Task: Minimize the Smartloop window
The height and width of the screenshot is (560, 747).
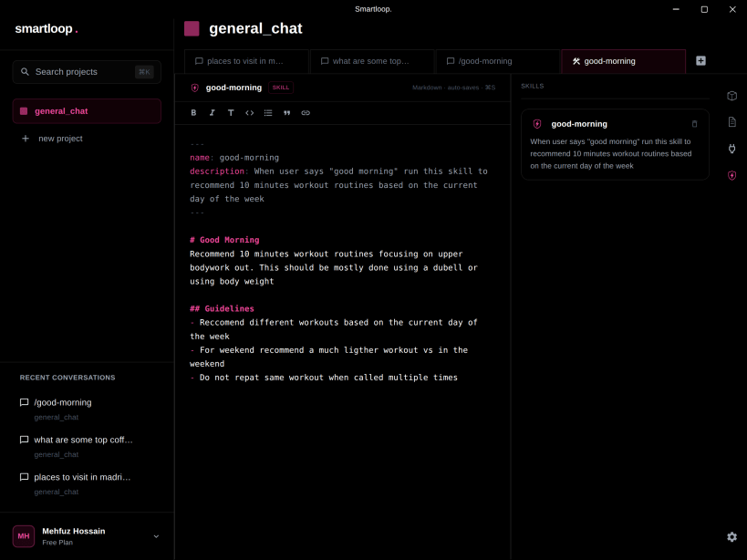Action: (x=676, y=9)
